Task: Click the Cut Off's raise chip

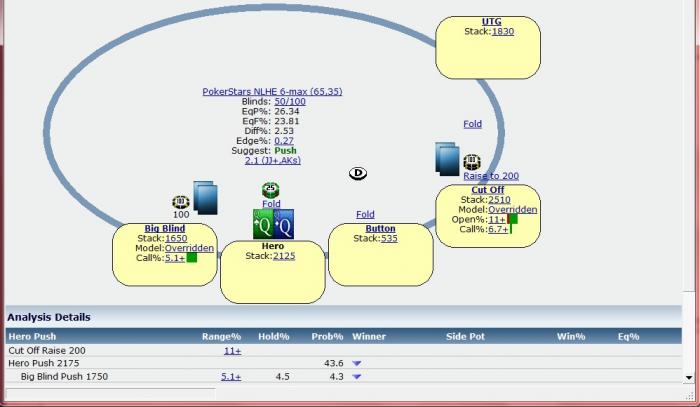Action: (472, 162)
